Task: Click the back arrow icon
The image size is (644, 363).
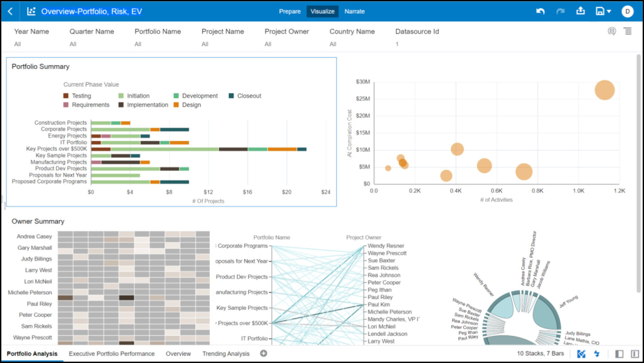Action: (x=10, y=12)
